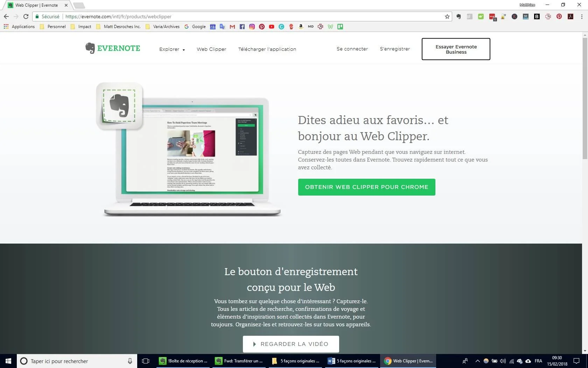Screen dimensions: 588x368
Task: Open the Impact bookmarks folder
Action: coord(81,27)
